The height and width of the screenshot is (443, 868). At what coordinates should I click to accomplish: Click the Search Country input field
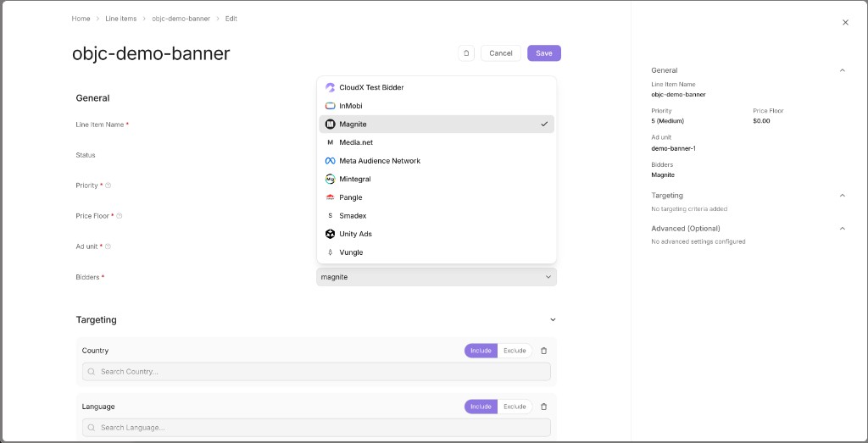point(316,372)
